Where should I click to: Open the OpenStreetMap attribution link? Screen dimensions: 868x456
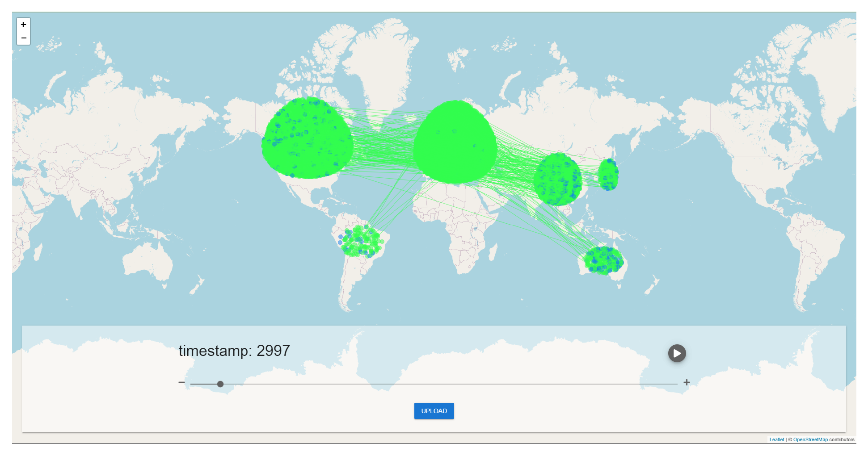click(x=810, y=439)
